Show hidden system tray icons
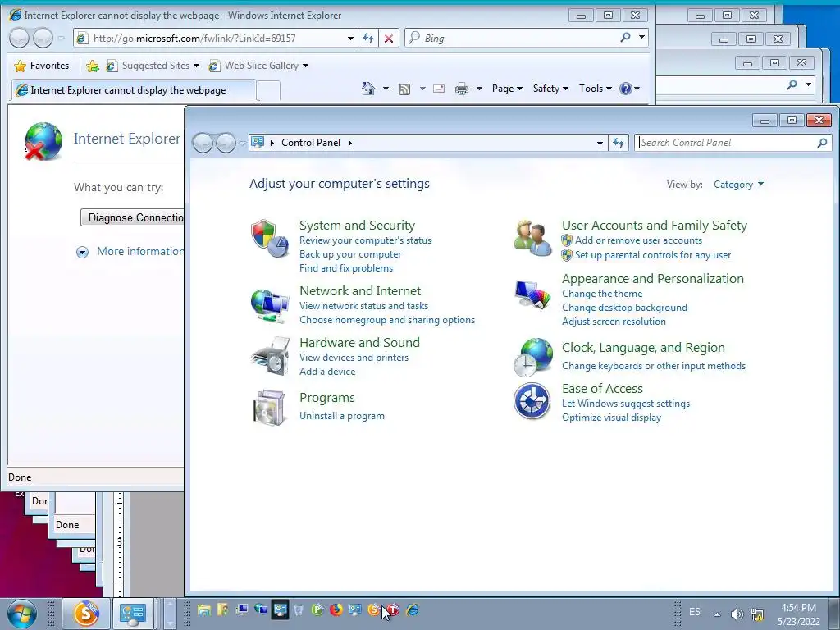Image resolution: width=840 pixels, height=630 pixels. coord(717,614)
